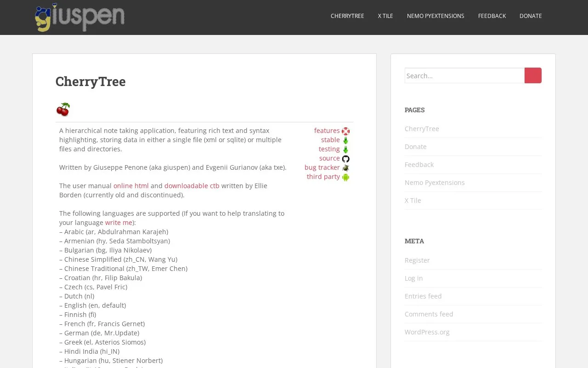Open the testing download link
This screenshot has width=588, height=368.
coord(329,149)
